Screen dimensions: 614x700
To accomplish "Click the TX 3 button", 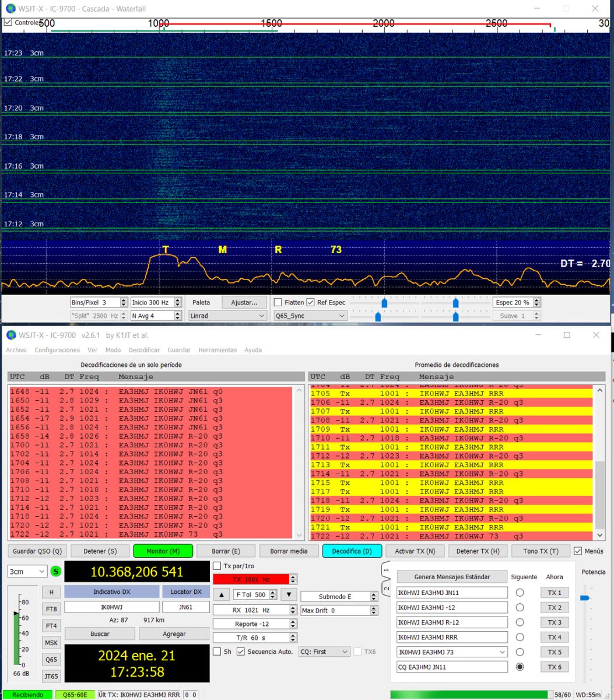I will click(x=555, y=622).
